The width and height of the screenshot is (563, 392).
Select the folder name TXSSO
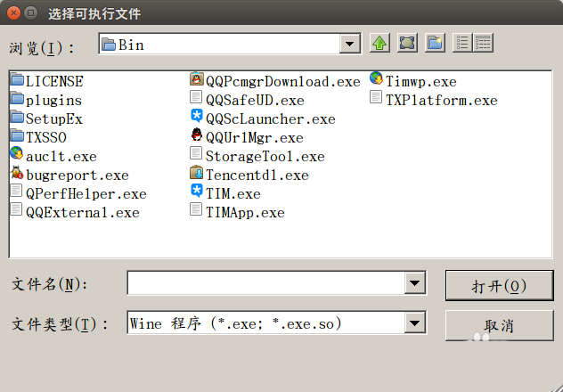click(x=46, y=138)
